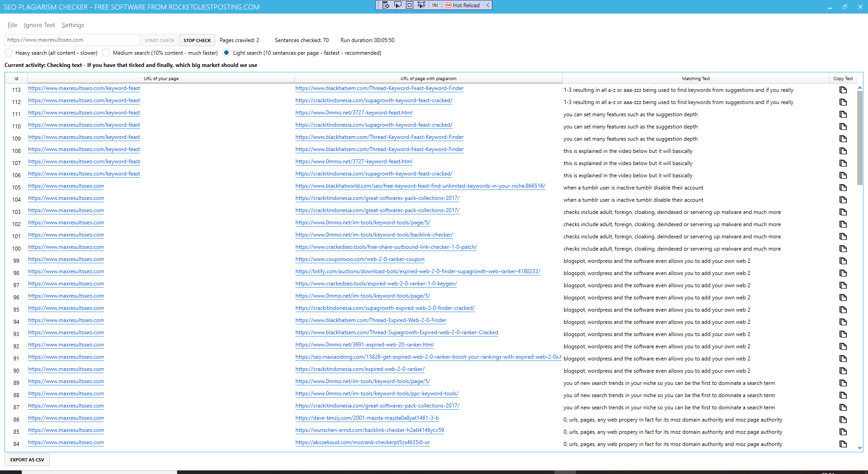
Task: Click 'Pages crawled: 2' status text
Action: (239, 40)
